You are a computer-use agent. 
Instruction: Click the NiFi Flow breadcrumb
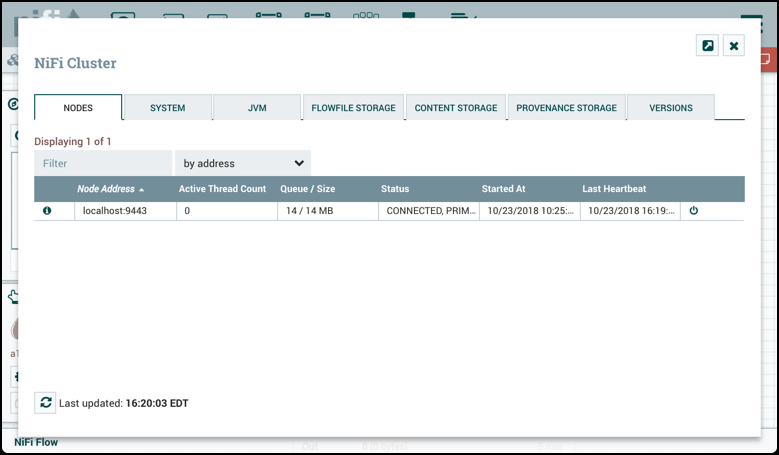[36, 442]
